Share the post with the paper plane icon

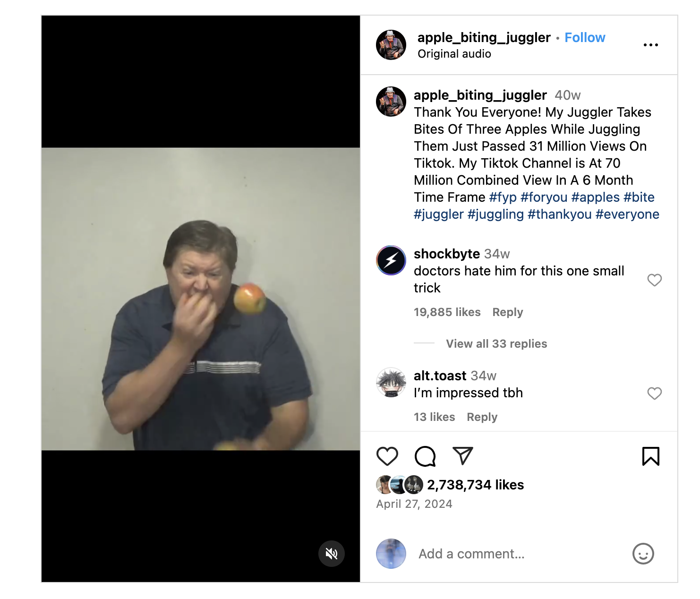[x=462, y=455]
